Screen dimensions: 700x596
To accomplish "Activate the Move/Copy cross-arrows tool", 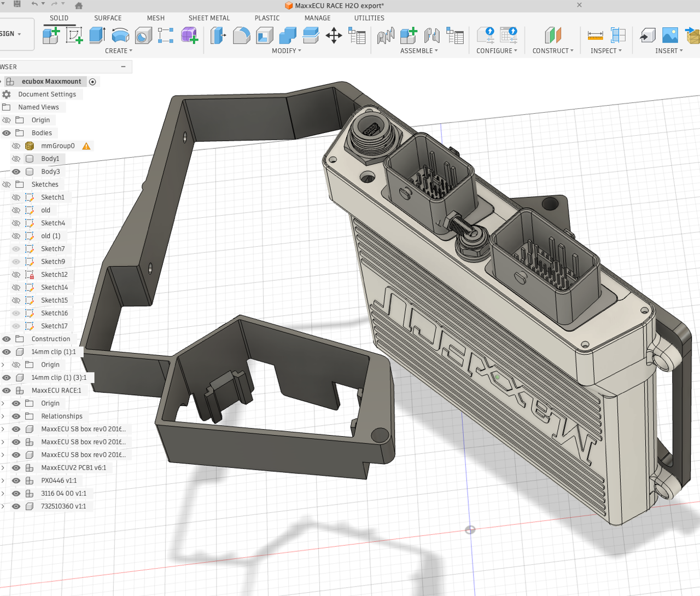I will (334, 36).
